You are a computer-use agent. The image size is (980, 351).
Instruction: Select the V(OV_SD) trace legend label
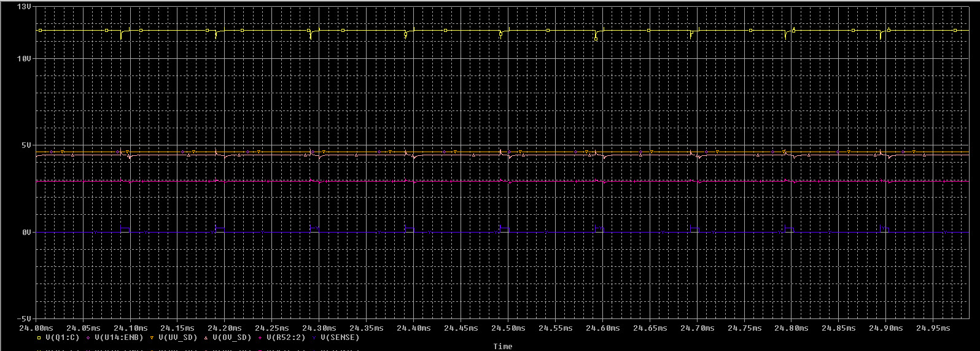pyautogui.click(x=232, y=337)
